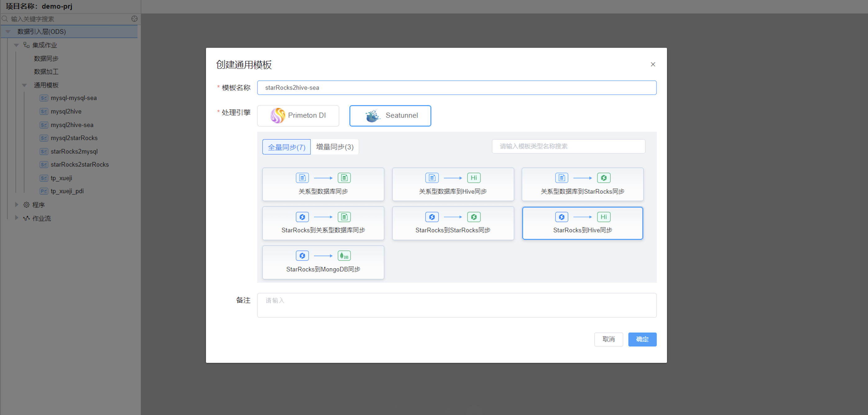Collapse the 通用模板 tree node

click(24, 85)
